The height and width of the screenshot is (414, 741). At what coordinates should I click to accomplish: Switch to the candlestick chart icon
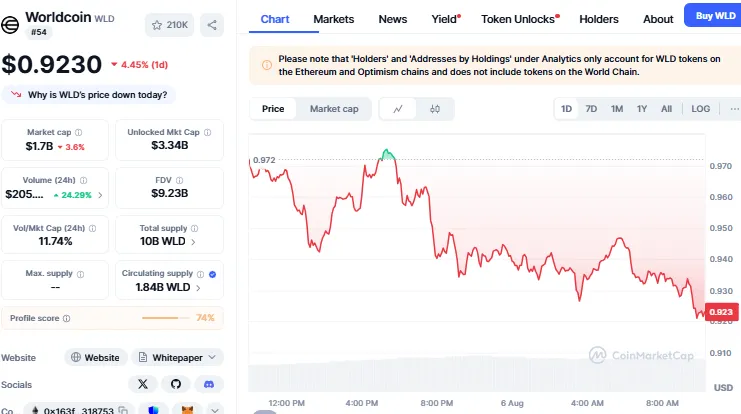pyautogui.click(x=435, y=109)
